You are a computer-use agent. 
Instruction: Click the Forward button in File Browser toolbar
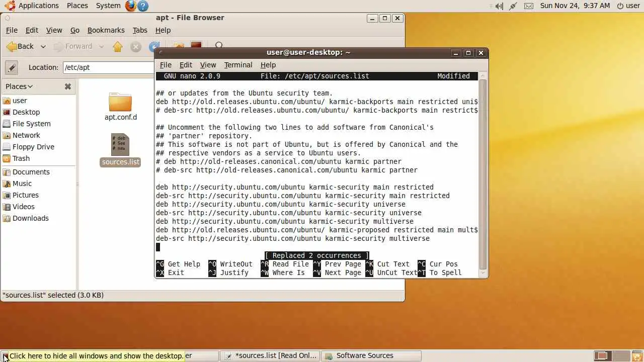pyautogui.click(x=73, y=46)
